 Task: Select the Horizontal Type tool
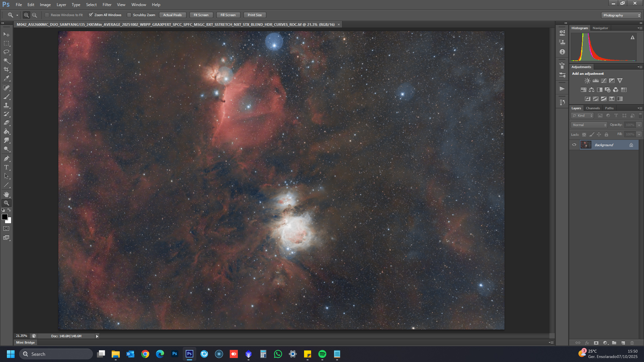pos(7,167)
